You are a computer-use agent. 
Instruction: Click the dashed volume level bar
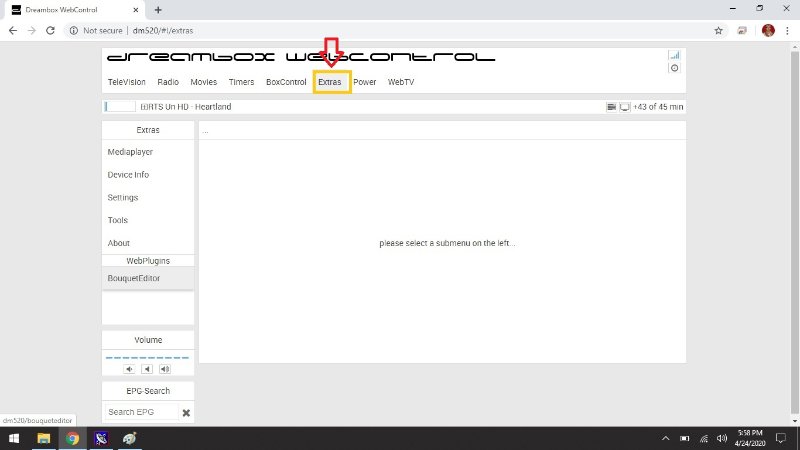click(x=147, y=357)
